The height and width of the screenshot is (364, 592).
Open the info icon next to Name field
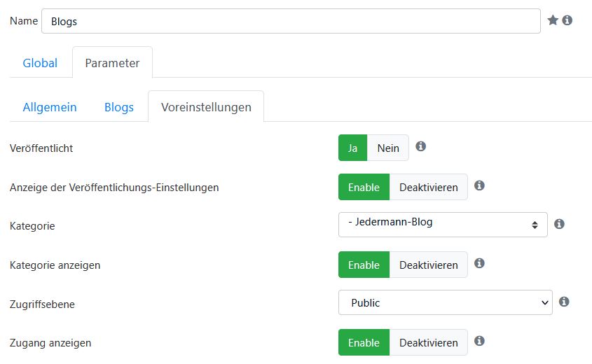pos(567,20)
